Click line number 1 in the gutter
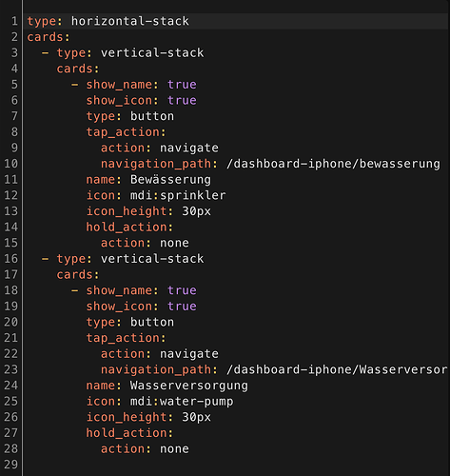 click(14, 21)
